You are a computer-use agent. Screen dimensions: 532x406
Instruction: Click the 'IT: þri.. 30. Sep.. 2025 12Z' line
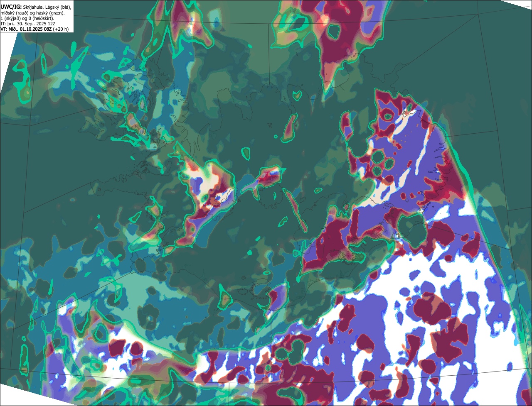(x=28, y=24)
